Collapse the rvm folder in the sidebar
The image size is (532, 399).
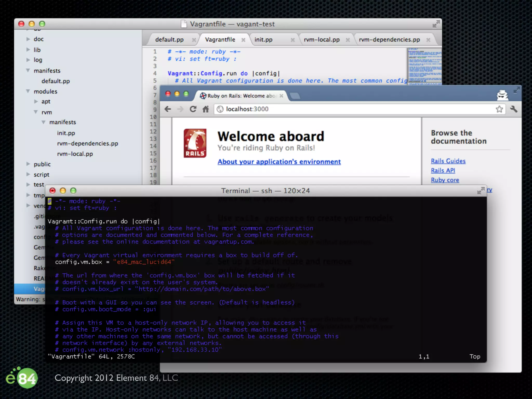36,112
